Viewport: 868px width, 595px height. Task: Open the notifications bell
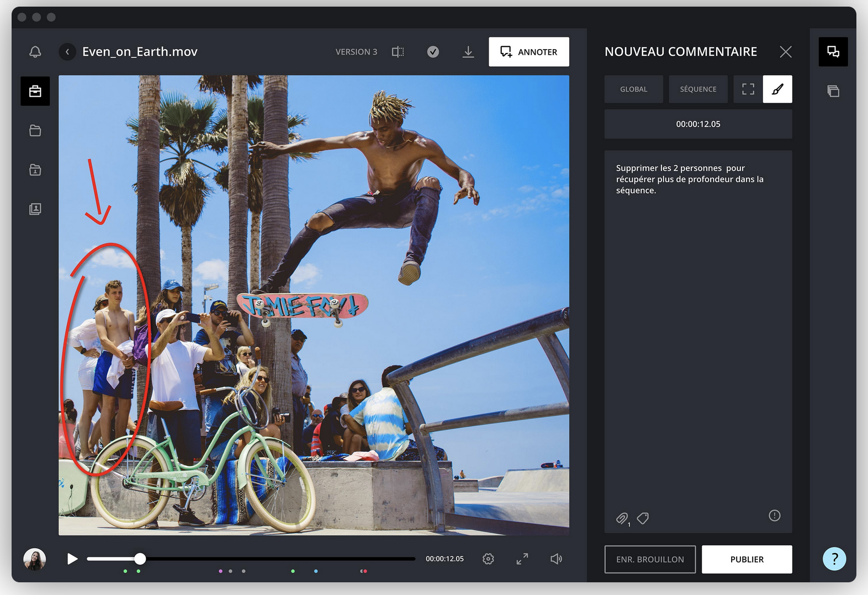click(x=35, y=52)
